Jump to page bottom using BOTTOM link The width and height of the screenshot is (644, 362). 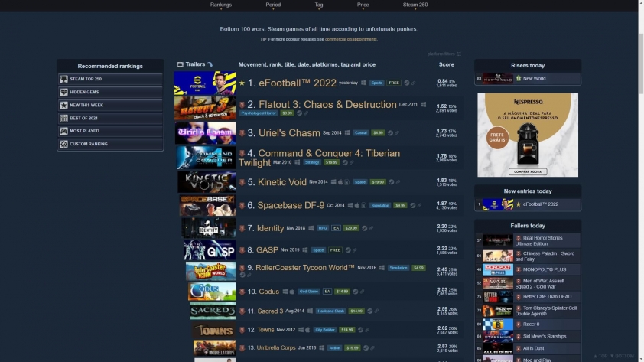(622, 356)
